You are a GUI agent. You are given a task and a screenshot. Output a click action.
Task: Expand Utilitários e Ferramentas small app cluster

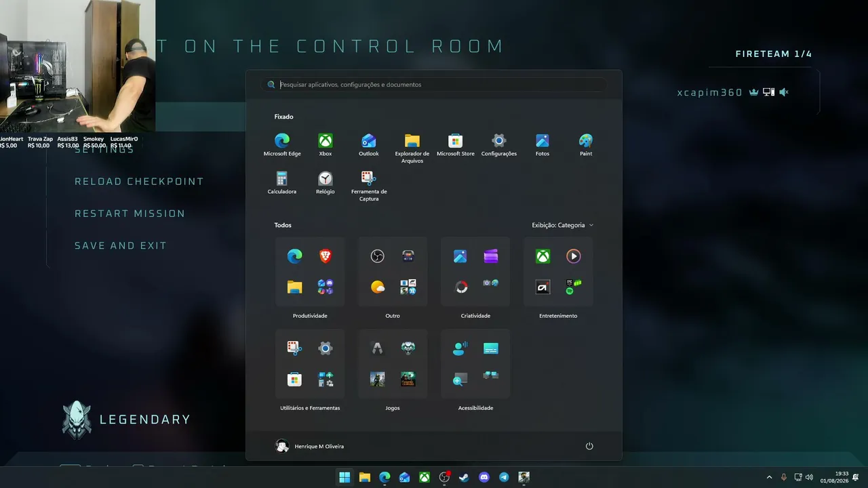point(325,379)
